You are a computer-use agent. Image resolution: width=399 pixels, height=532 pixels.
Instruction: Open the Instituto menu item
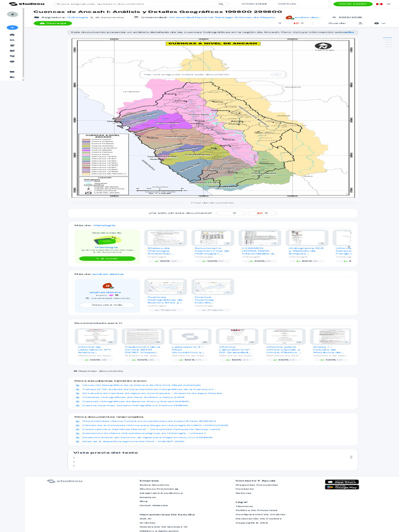pyautogui.click(x=287, y=4)
